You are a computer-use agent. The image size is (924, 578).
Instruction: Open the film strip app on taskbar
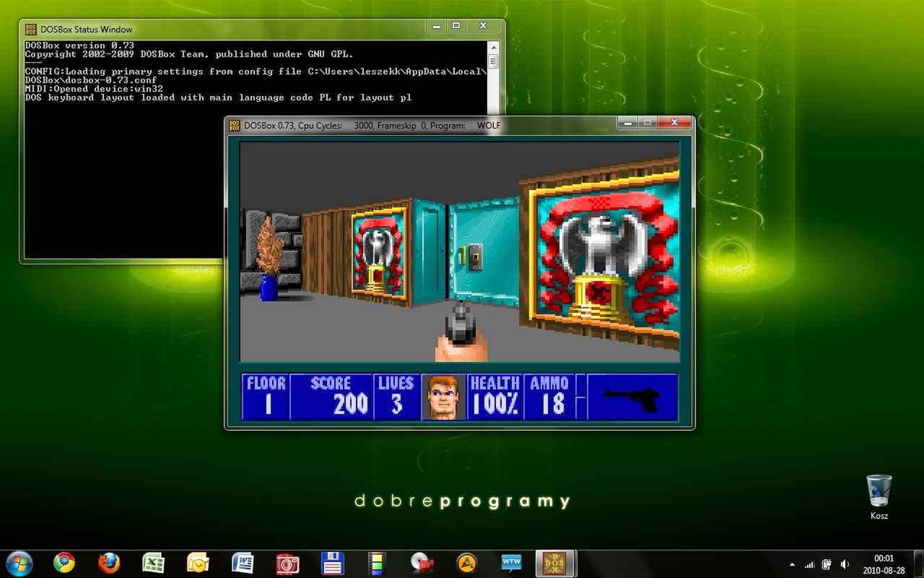point(377,563)
